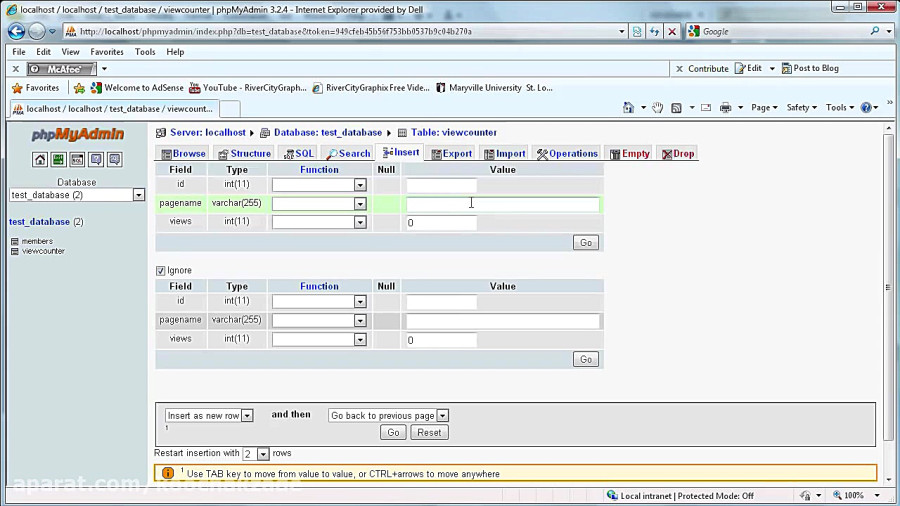Click the green Log out icon in sidebar
900x506 pixels.
59,159
